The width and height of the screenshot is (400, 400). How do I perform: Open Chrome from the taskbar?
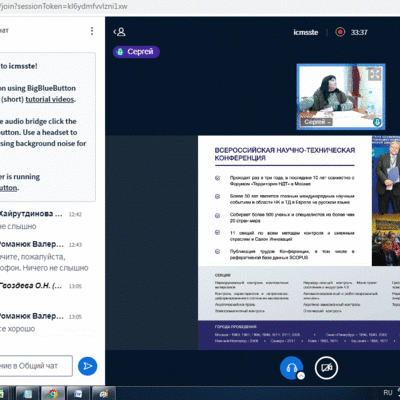click(53, 394)
